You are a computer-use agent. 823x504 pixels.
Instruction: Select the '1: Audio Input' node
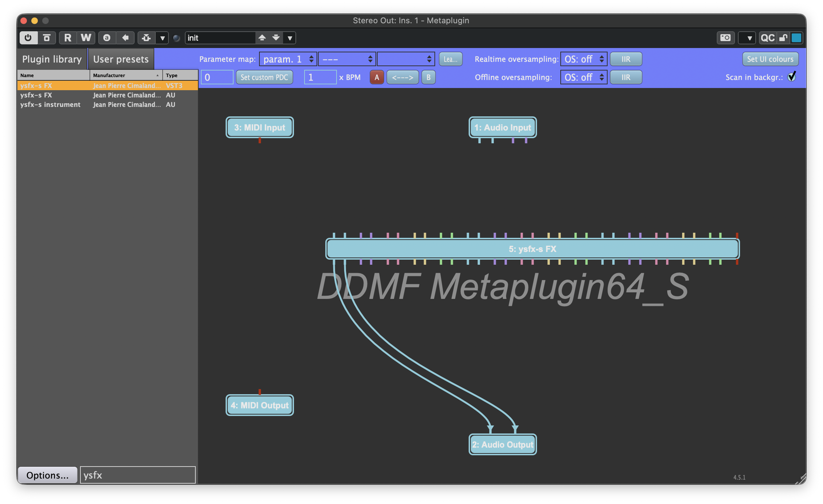pyautogui.click(x=502, y=127)
